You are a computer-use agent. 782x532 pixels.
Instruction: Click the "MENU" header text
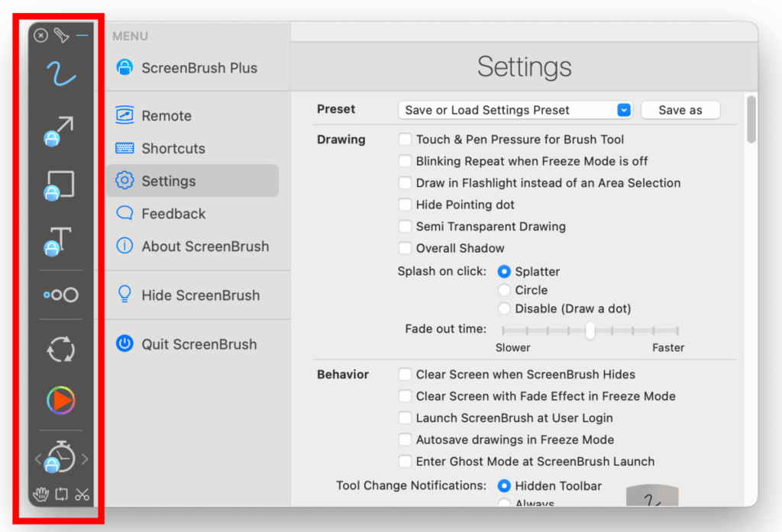coord(130,36)
